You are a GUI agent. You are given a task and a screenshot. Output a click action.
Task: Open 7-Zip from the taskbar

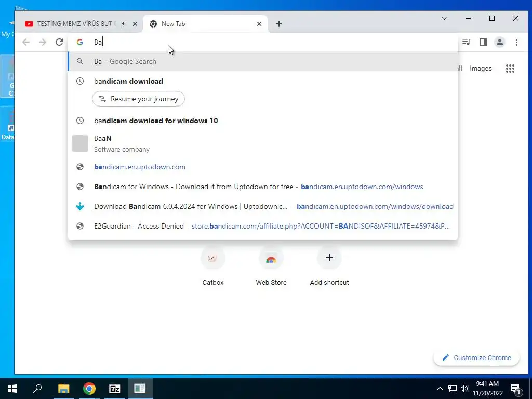click(x=115, y=388)
